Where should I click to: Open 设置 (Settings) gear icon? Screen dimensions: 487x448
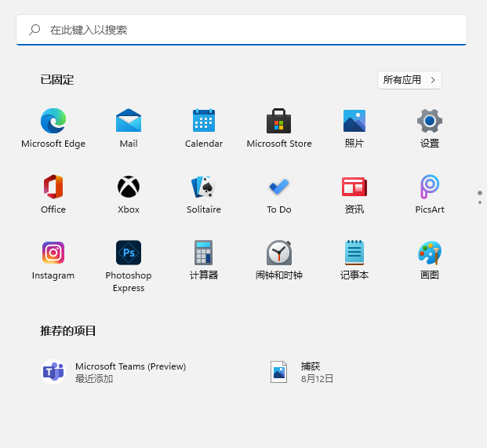[430, 121]
